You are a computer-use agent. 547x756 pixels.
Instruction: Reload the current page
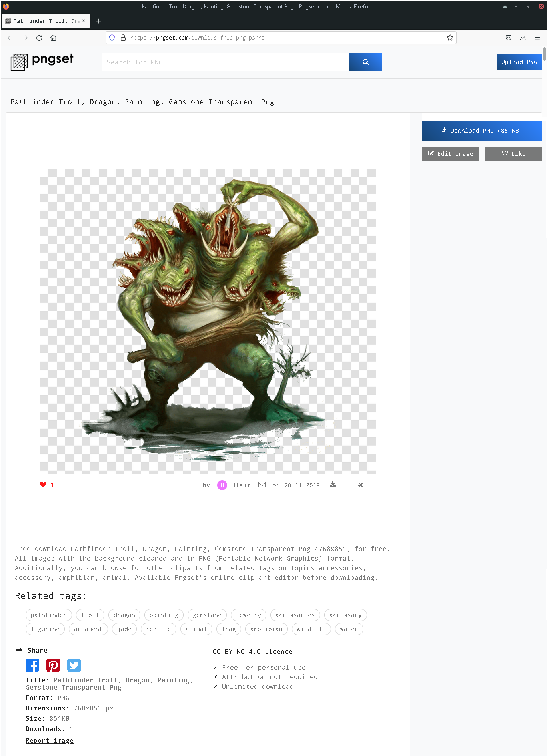[x=39, y=38]
